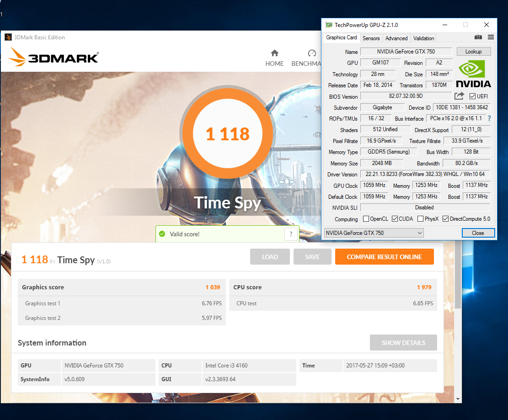Click the Lookup button
The width and height of the screenshot is (508, 420).
click(473, 52)
